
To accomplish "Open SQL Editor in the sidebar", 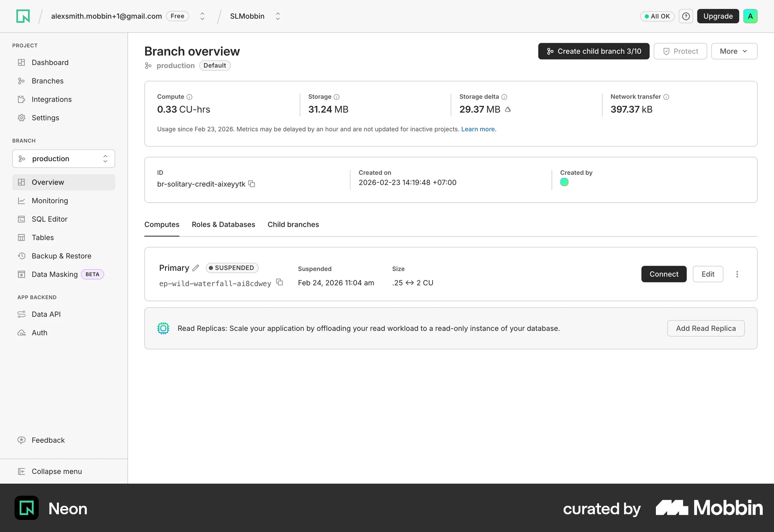I will [64, 219].
